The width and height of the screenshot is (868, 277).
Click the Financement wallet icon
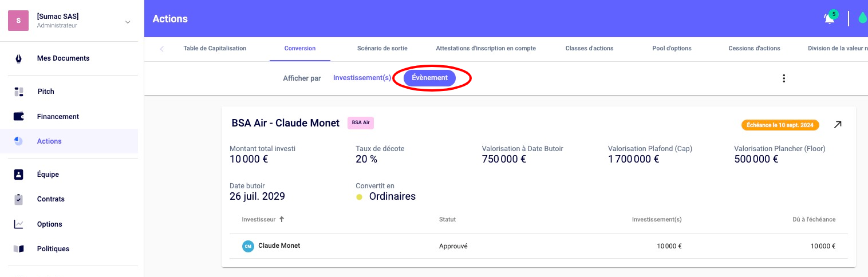(x=18, y=117)
